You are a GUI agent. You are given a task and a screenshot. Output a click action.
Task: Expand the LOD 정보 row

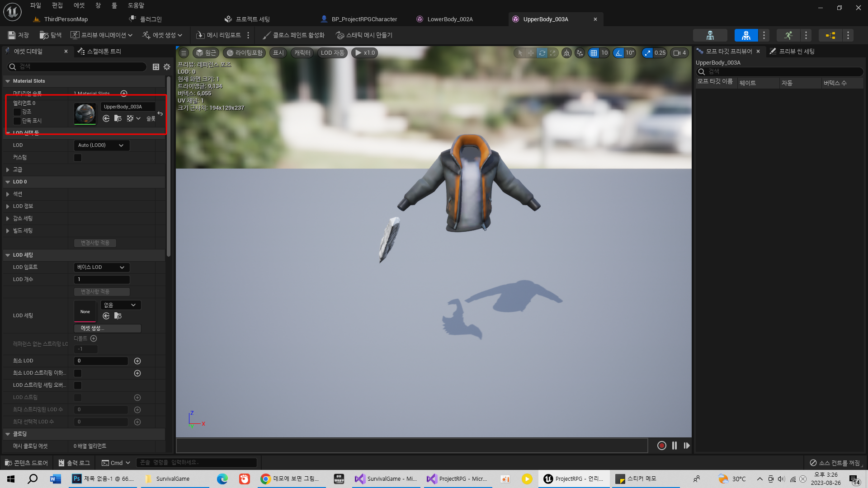[8, 206]
